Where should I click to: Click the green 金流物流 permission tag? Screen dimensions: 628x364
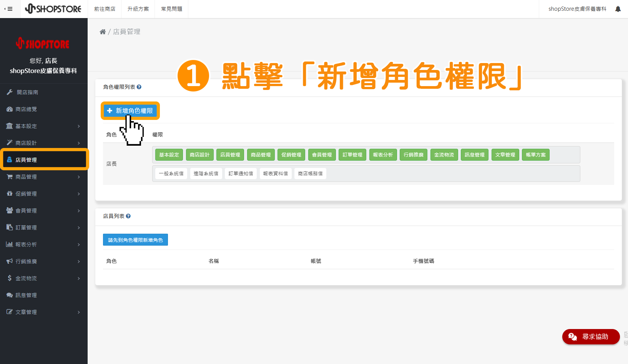(444, 155)
